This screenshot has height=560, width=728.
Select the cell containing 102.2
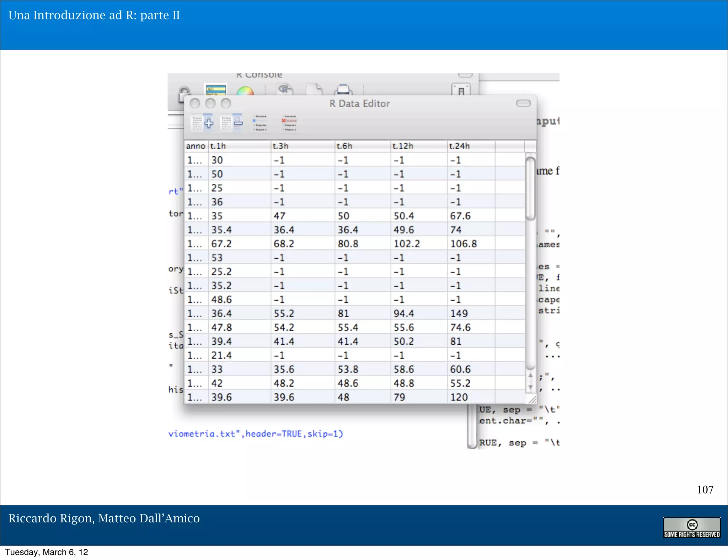click(407, 244)
